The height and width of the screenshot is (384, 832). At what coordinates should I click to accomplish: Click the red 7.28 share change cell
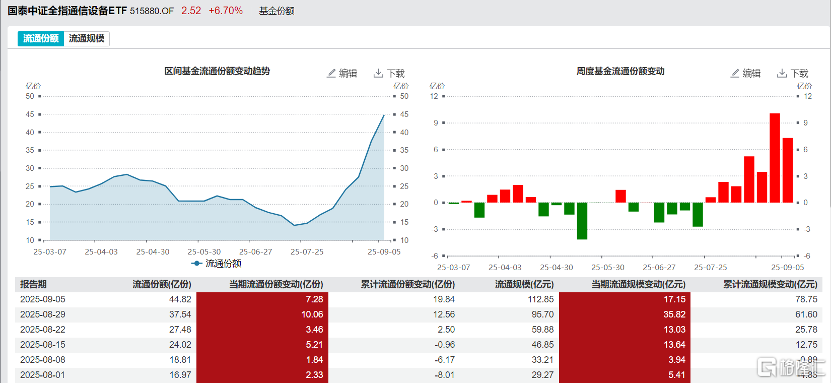(263, 299)
